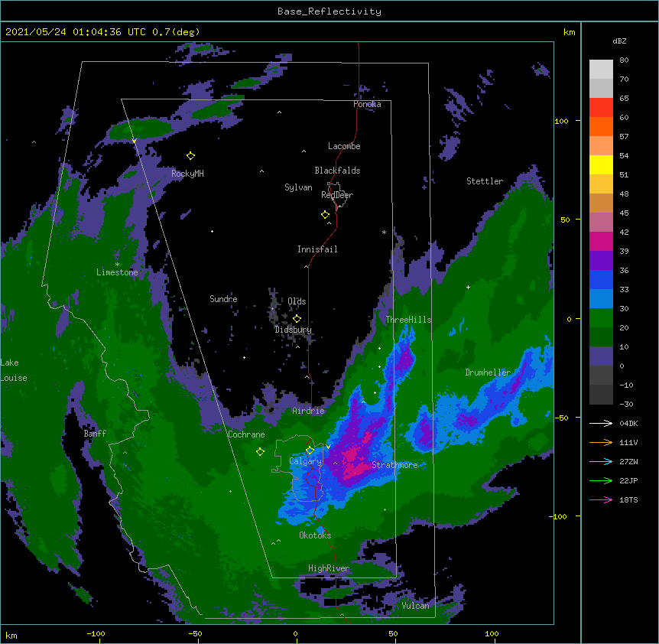Click the Olds label
Image resolution: width=659 pixels, height=644 pixels.
[x=297, y=301]
